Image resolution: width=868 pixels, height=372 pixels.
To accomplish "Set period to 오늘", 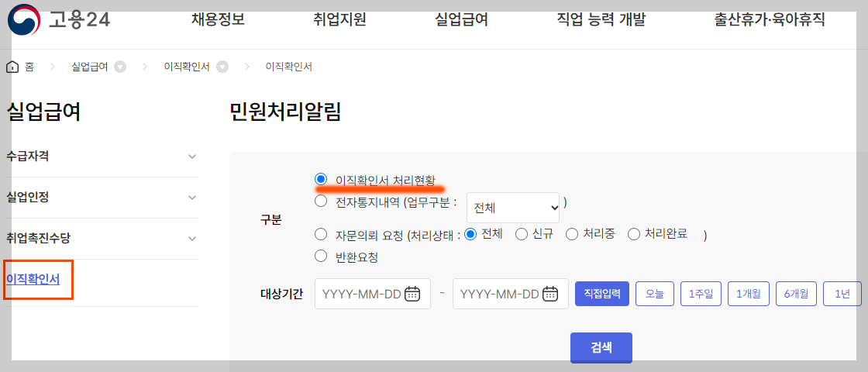I will [654, 294].
